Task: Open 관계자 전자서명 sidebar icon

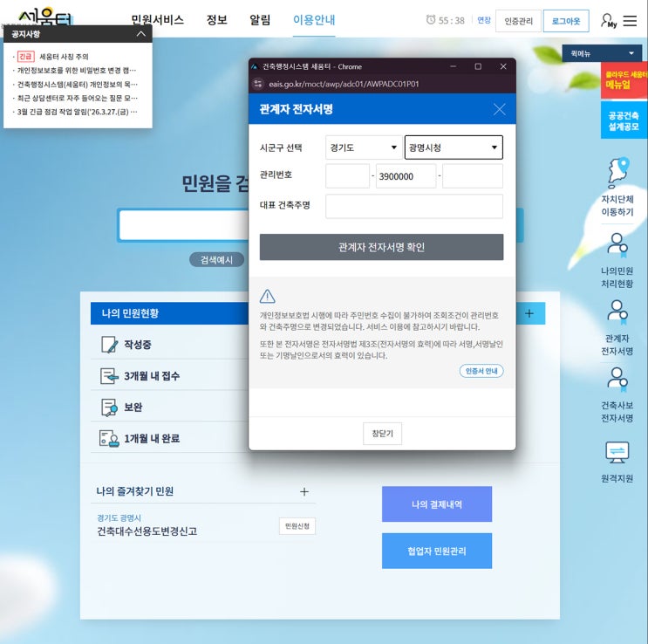Action: coord(617,312)
